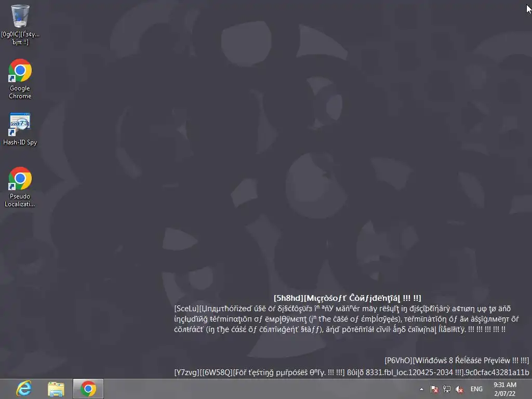Viewport: 532px width, 399px height.
Task: Open network status tray icon
Action: click(x=447, y=389)
